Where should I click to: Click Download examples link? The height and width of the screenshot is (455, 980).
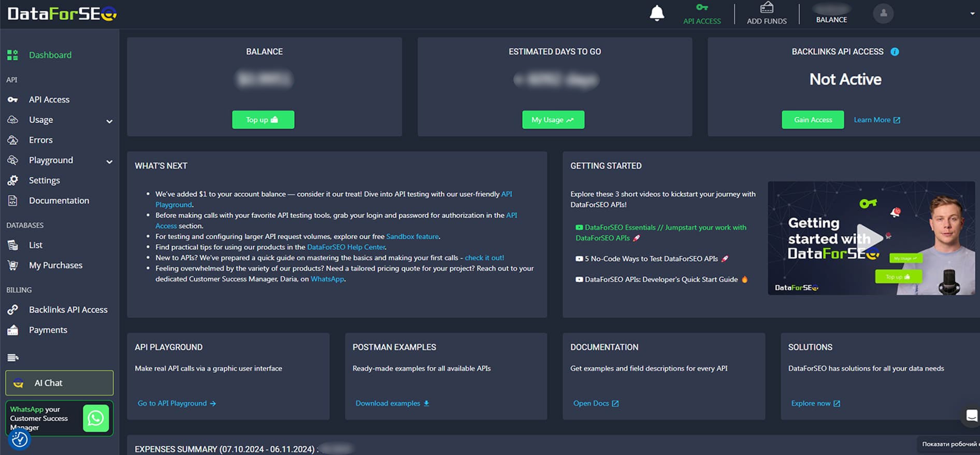(392, 403)
